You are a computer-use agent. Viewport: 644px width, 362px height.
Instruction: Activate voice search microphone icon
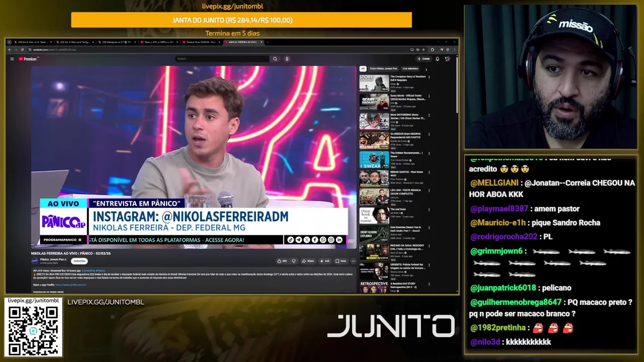[287, 59]
